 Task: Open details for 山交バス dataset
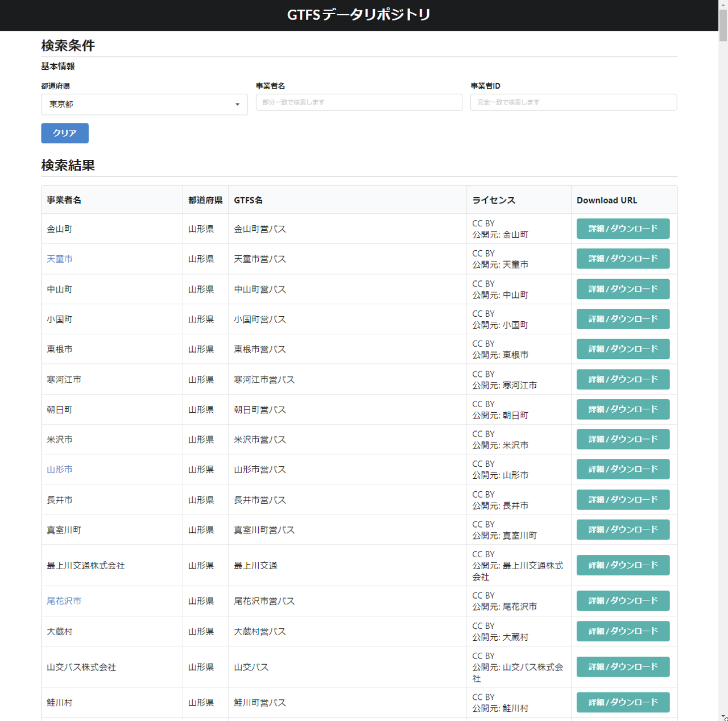pos(623,667)
